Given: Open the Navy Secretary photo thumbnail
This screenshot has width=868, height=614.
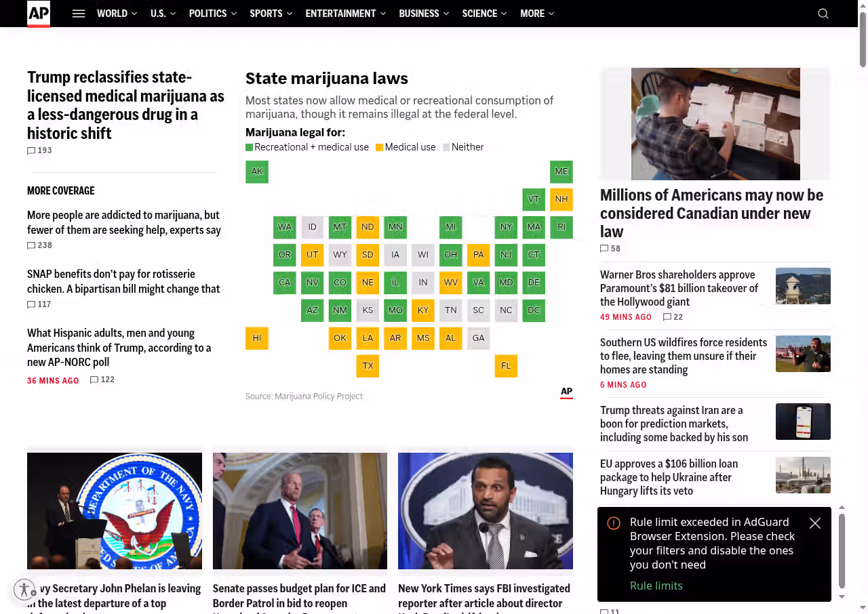Looking at the screenshot, I should [x=115, y=510].
